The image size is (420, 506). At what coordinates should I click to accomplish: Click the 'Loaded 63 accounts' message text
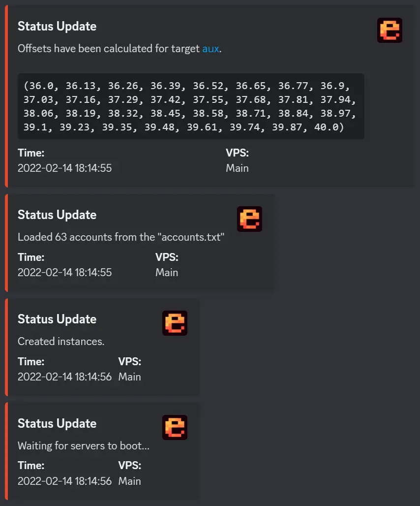(121, 237)
